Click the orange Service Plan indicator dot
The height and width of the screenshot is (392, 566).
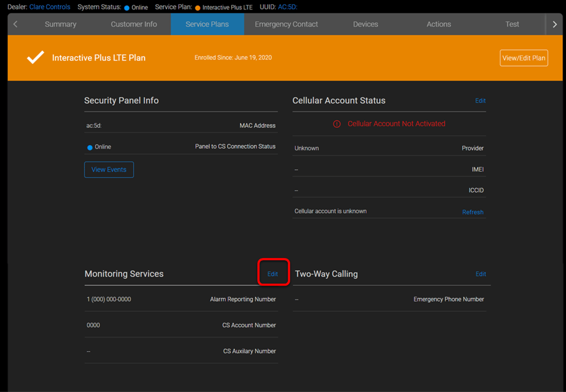point(198,8)
